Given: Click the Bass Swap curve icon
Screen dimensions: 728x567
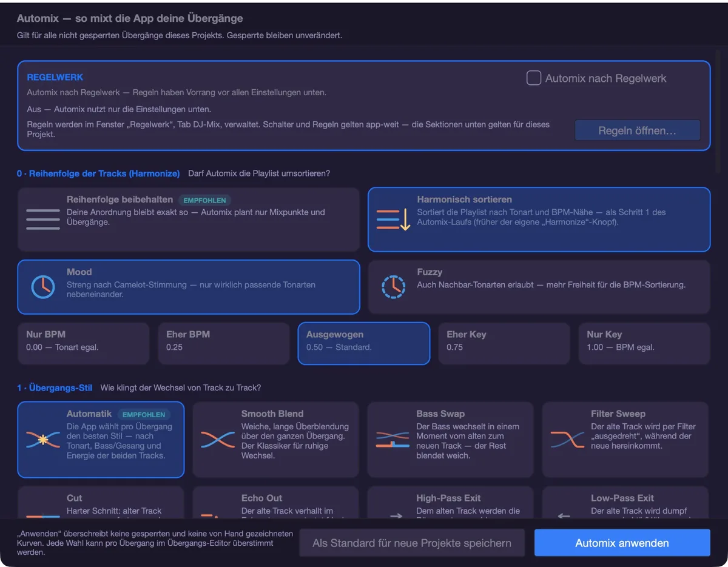Looking at the screenshot, I should coord(393,440).
